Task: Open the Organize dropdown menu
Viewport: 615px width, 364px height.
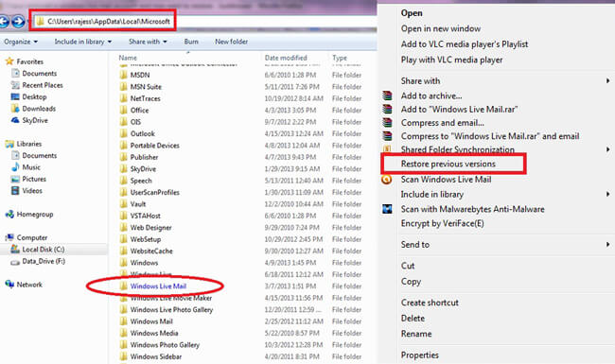Action: click(21, 42)
